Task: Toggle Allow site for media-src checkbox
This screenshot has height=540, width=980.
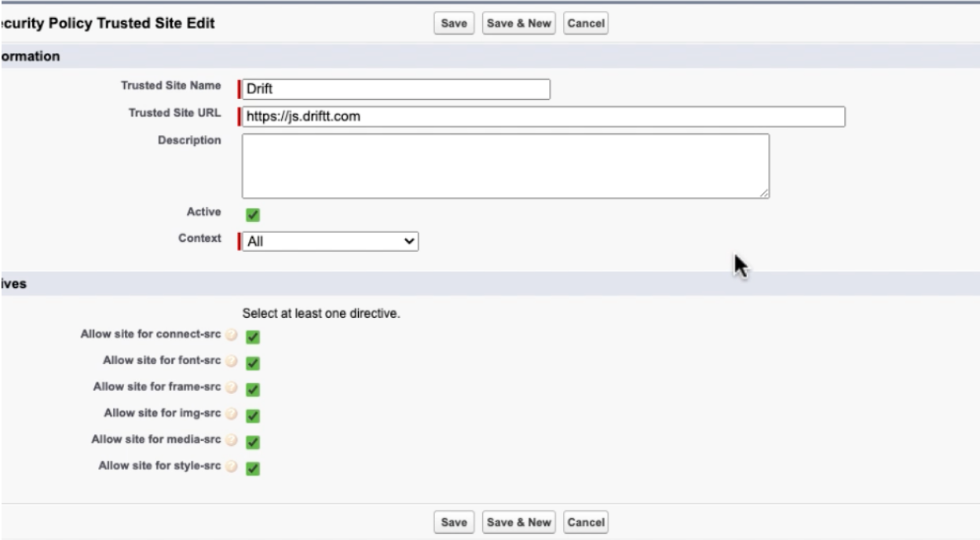Action: [253, 442]
